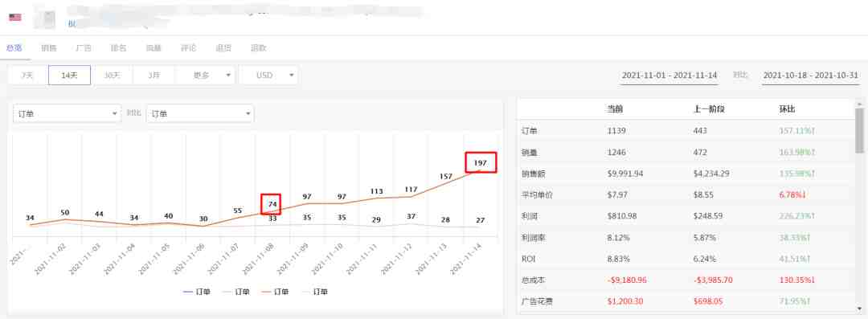Edit the 2021-11-01 - 2021-11-14 date range

[x=669, y=76]
